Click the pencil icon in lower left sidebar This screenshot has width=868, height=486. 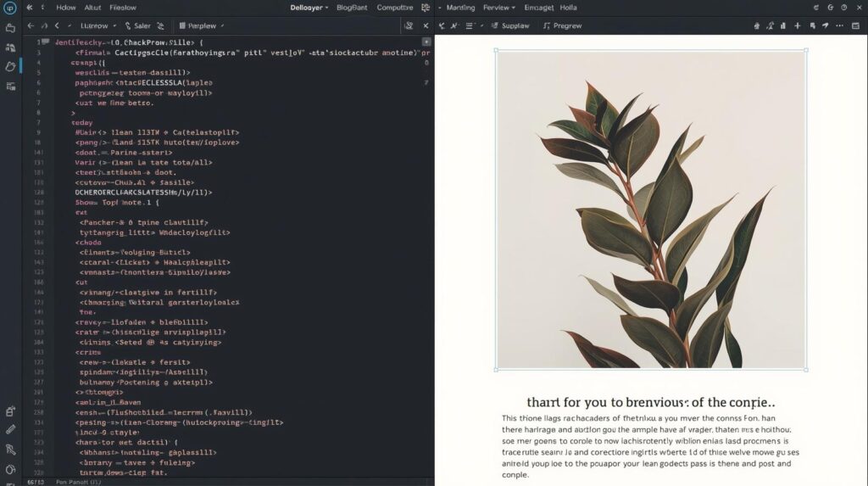(10, 430)
